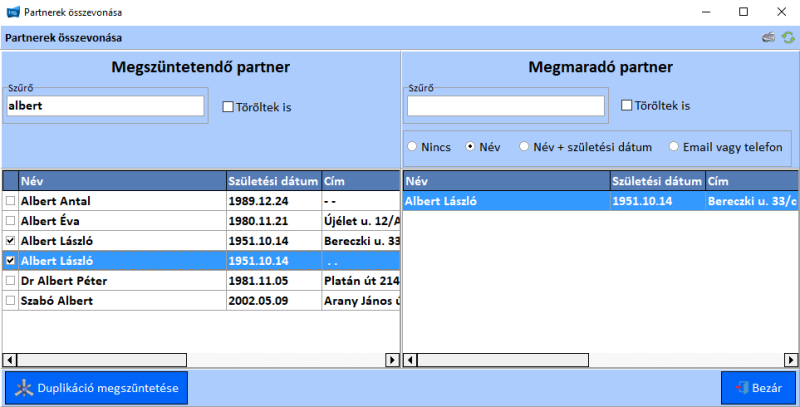Click the left filter field containing albert
Viewport: 800px width, 407px height.
(x=105, y=106)
